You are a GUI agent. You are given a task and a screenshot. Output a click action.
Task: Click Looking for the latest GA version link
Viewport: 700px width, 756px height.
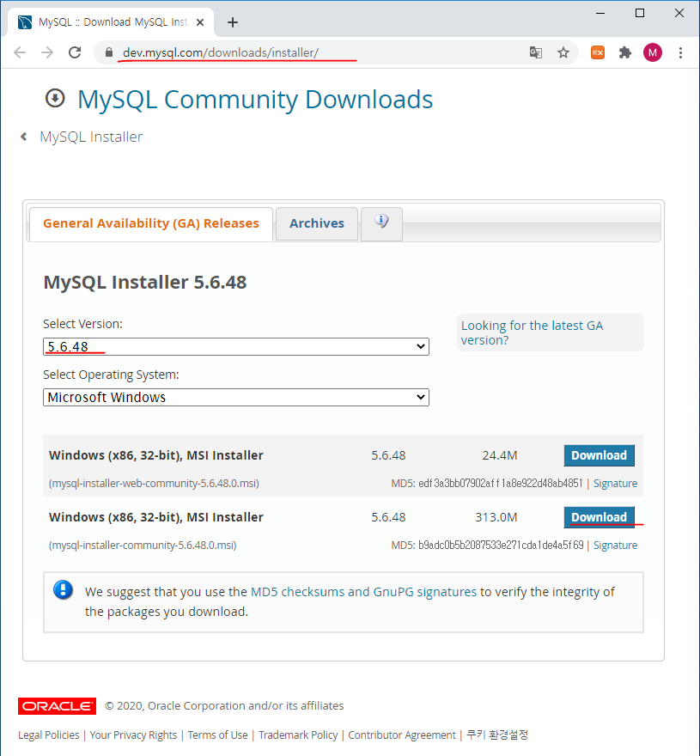coord(532,332)
